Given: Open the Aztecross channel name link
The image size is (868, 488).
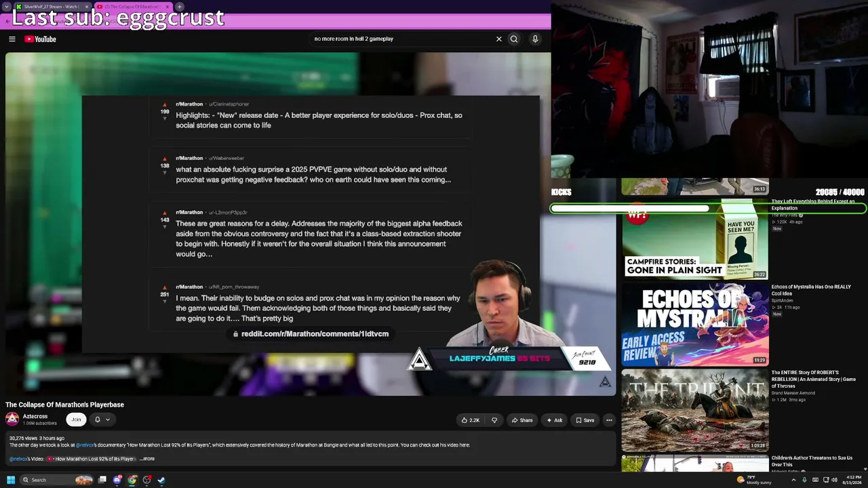Looking at the screenshot, I should click(x=35, y=416).
